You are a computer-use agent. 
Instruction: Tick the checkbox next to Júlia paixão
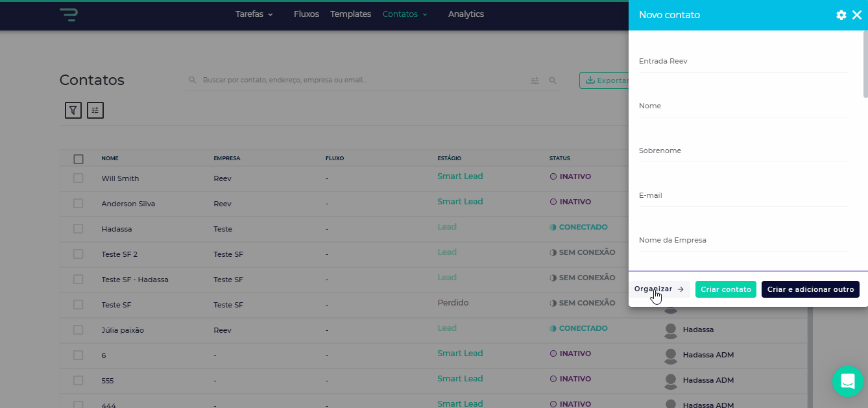[78, 330]
